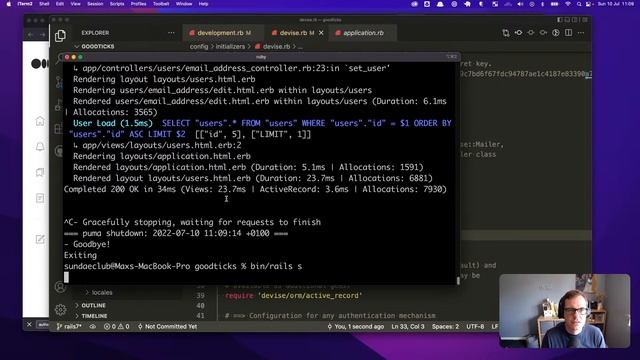The image size is (640, 360).
Task: Open editor more actions ellipsis
Action: click(x=581, y=33)
